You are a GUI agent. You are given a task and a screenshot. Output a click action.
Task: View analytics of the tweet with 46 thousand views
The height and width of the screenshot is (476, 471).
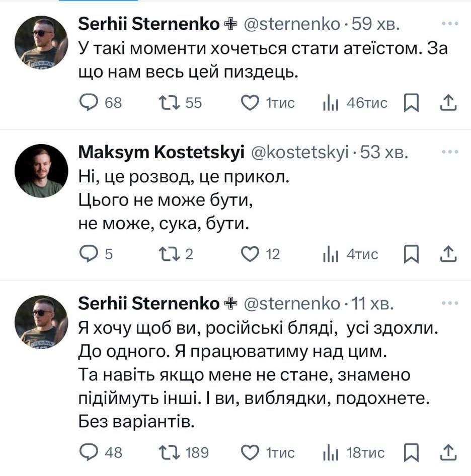[329, 103]
